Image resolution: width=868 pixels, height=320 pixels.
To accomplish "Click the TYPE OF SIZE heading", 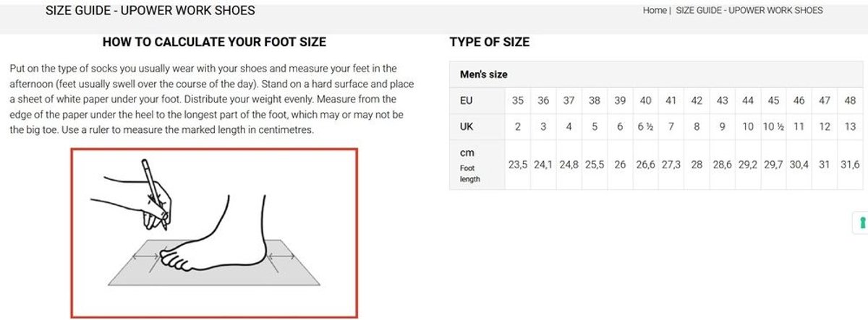I will coord(490,42).
